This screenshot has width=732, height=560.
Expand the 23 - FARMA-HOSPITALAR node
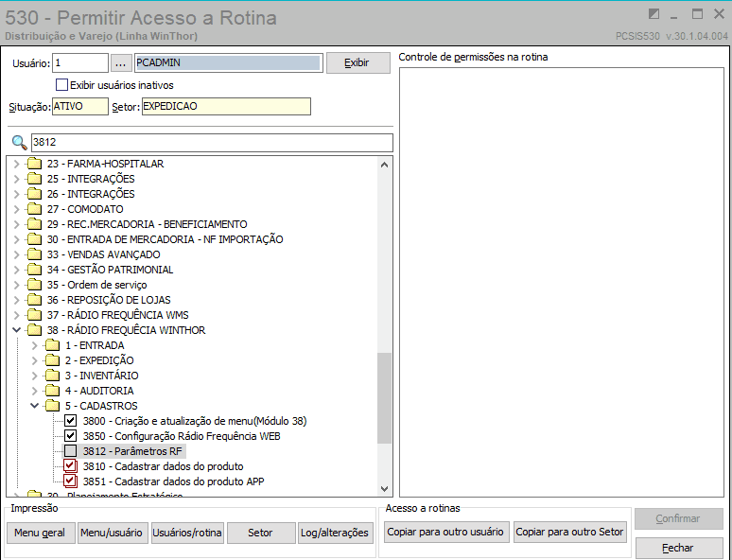tap(16, 164)
